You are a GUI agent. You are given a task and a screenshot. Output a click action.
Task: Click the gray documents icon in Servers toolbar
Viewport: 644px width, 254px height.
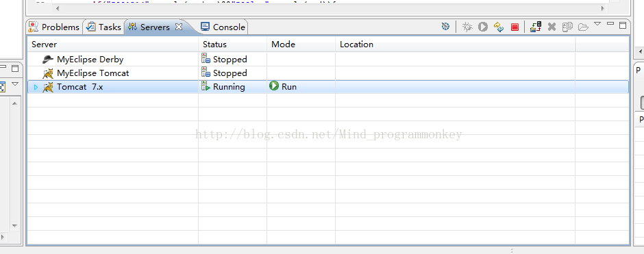[567, 27]
